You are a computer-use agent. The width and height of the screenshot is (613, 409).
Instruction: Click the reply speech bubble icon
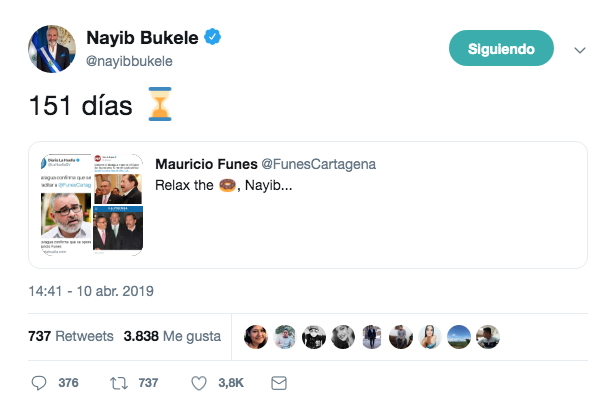39,383
